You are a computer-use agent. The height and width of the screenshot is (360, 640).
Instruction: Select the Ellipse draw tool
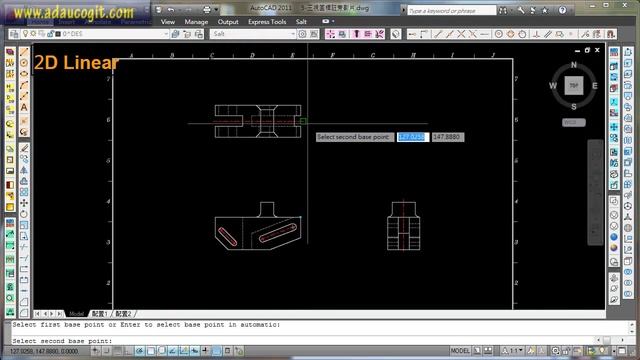coord(24,73)
